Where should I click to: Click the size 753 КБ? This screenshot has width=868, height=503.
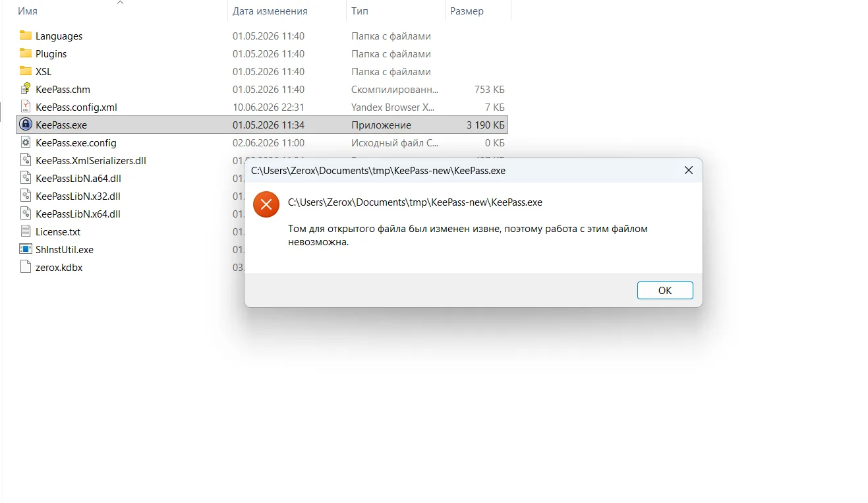[x=489, y=90]
